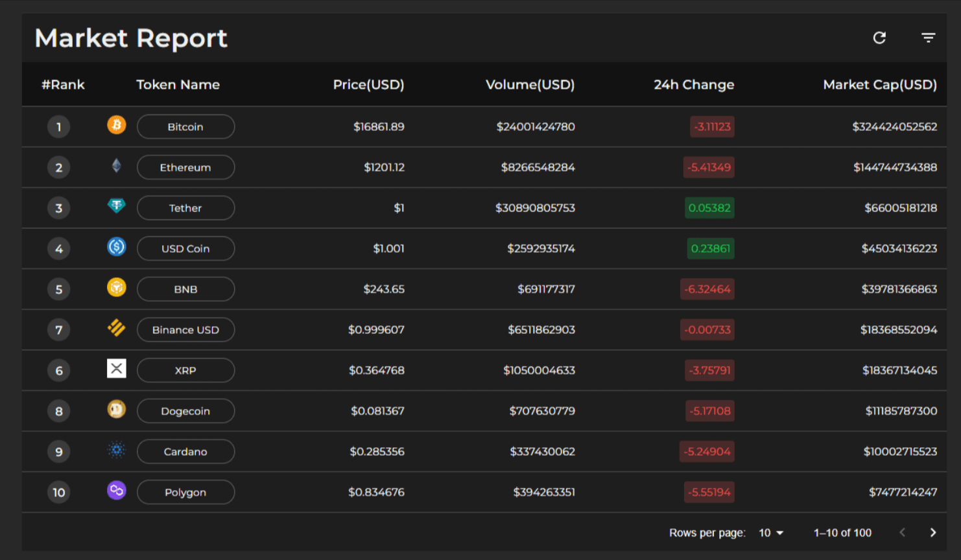Open the Tether token button
Screen dimensions: 961x560
point(185,208)
